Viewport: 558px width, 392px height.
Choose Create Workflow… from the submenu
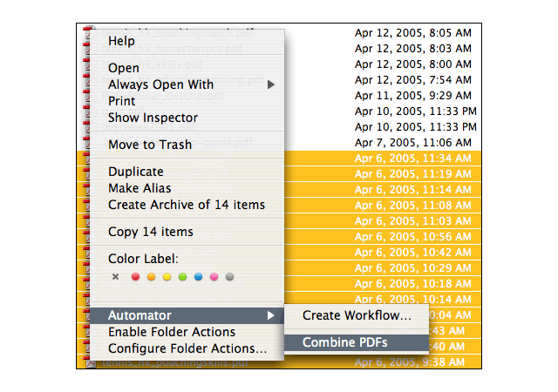pyautogui.click(x=357, y=315)
